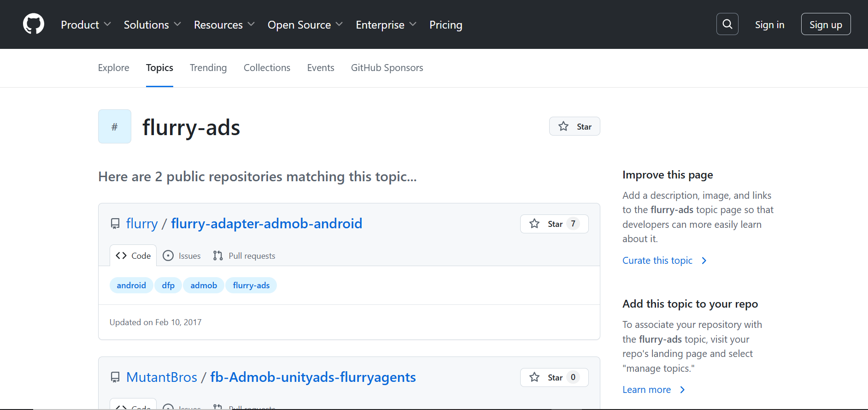Click the dfp topic tag

tap(168, 285)
